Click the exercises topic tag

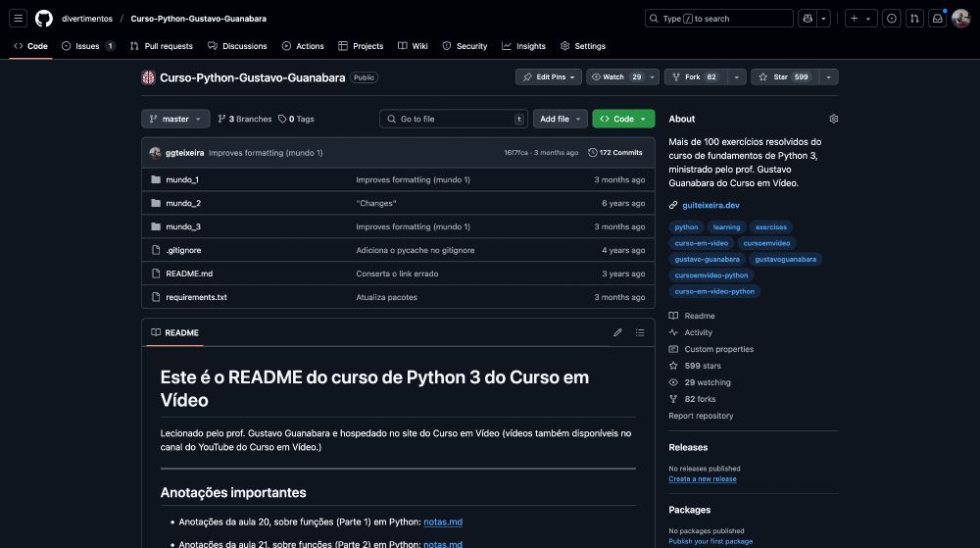pyautogui.click(x=771, y=227)
